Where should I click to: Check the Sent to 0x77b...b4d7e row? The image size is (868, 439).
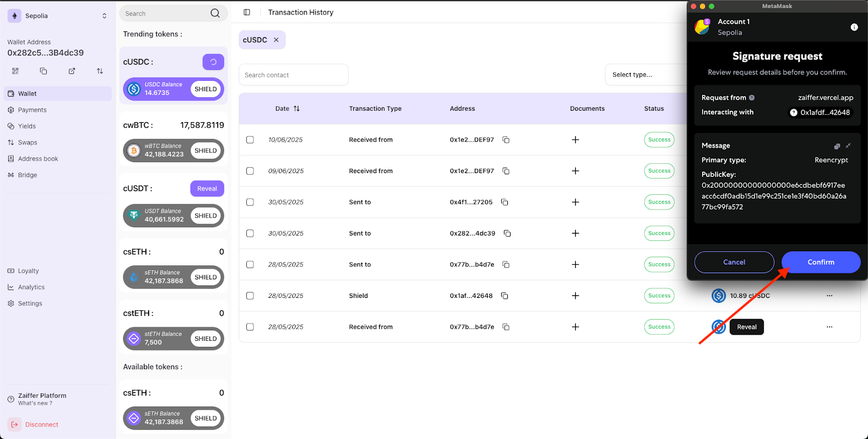point(250,265)
